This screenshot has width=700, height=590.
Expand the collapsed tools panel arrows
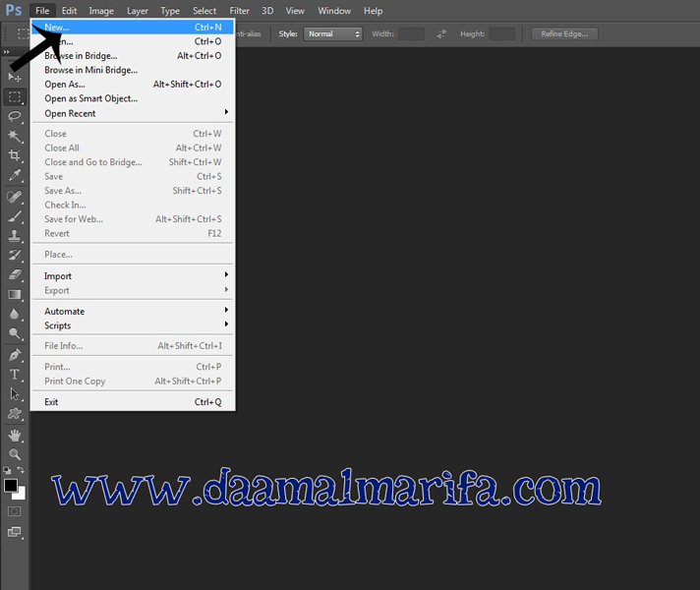pos(6,52)
